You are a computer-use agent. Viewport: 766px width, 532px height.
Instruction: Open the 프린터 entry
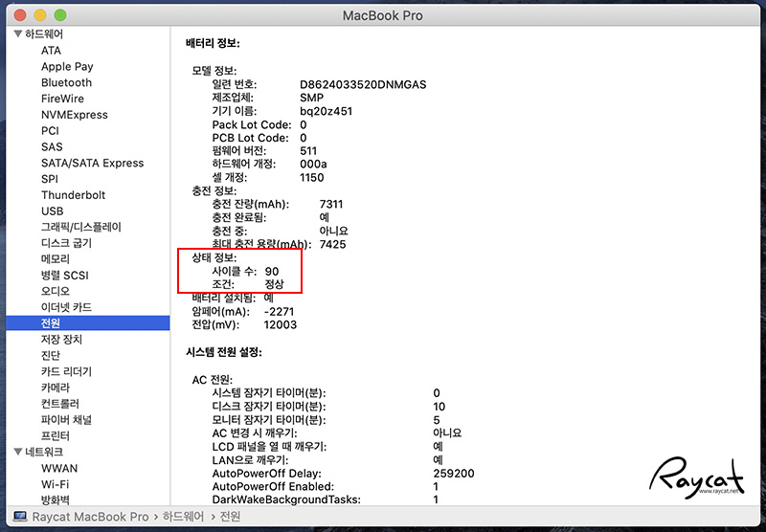56,436
